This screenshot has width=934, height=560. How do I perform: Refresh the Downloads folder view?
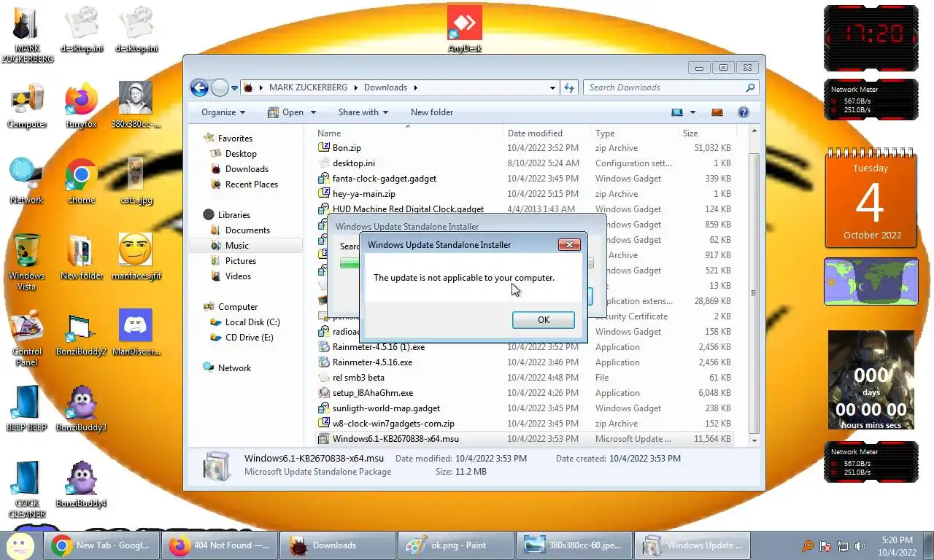(569, 87)
